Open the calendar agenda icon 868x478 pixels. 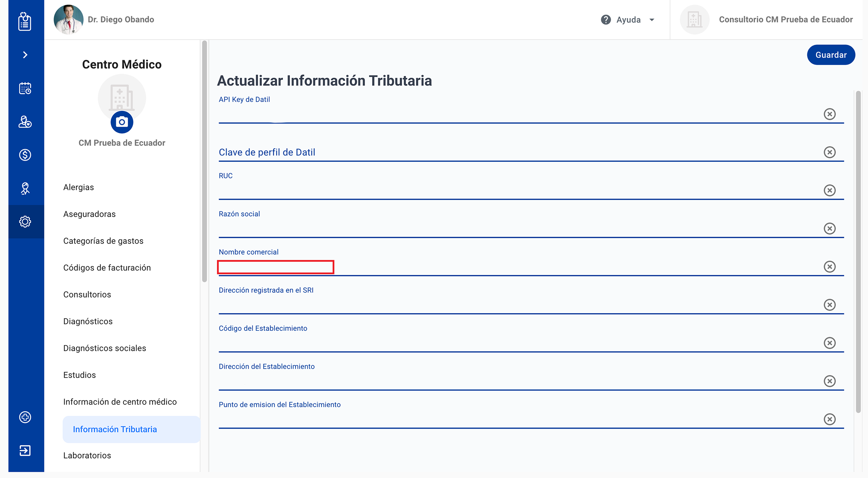point(25,88)
